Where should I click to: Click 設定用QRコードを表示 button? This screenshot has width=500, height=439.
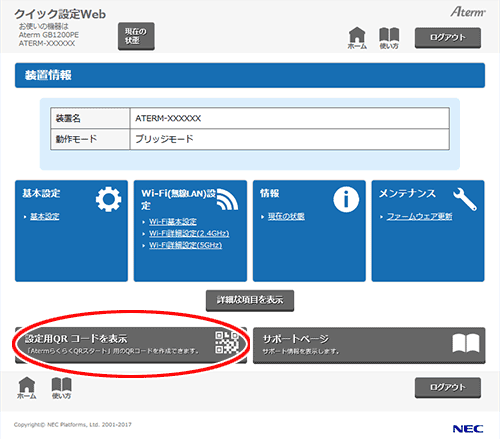tap(131, 345)
